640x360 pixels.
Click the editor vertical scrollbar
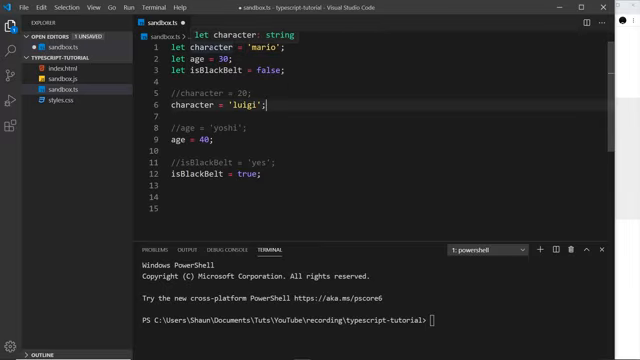click(611, 96)
